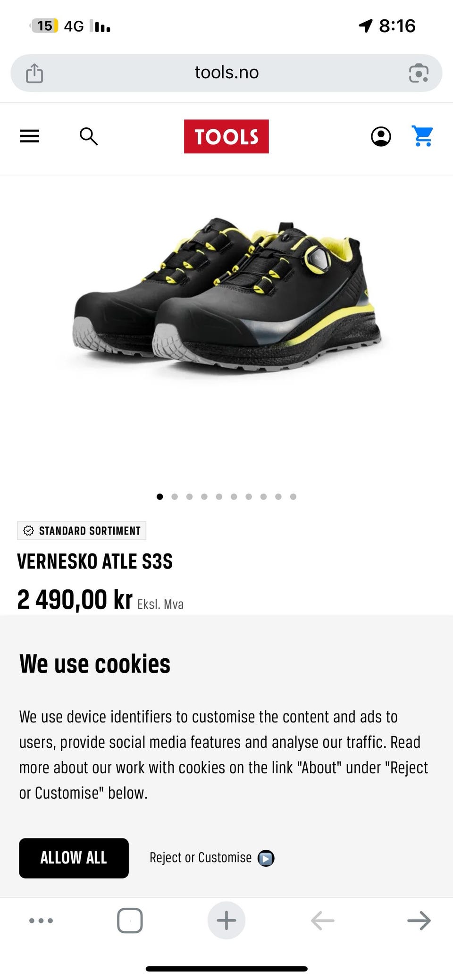Tap the share icon in address bar
Image resolution: width=453 pixels, height=980 pixels.
(x=34, y=73)
